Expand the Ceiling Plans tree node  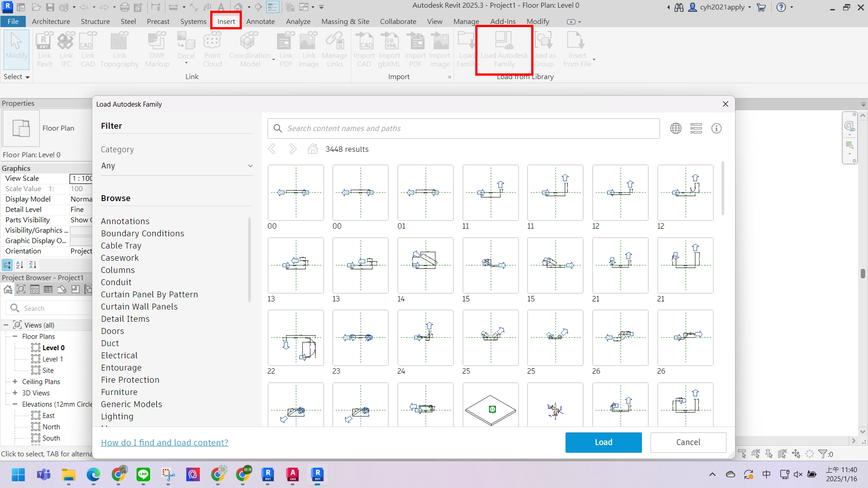pyautogui.click(x=15, y=381)
